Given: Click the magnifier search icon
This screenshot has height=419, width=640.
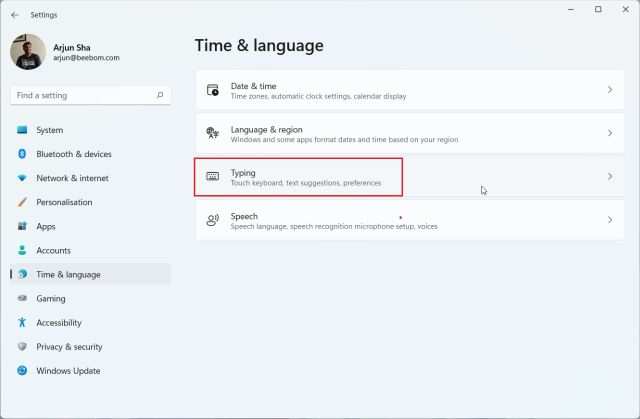Looking at the screenshot, I should pyautogui.click(x=160, y=95).
